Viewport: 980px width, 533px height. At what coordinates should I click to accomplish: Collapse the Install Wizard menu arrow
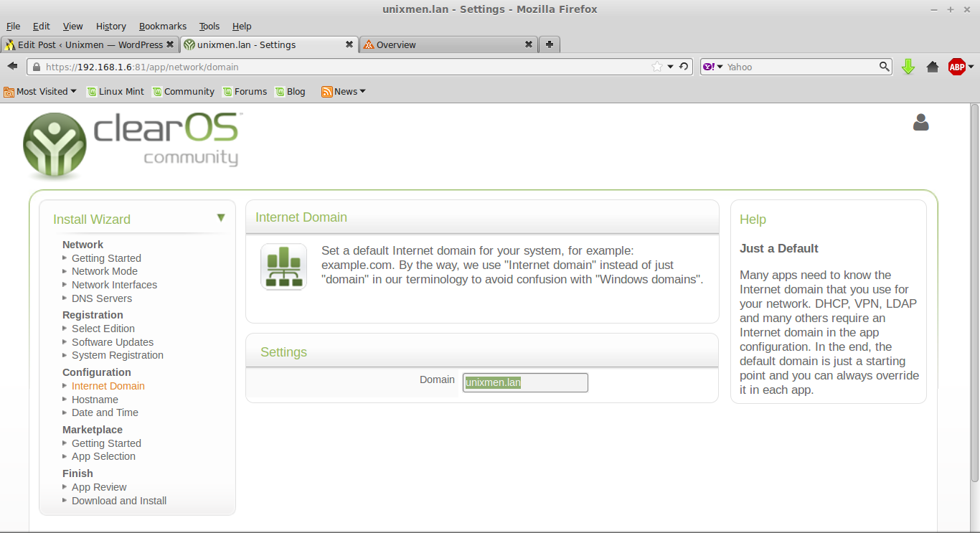pos(221,217)
